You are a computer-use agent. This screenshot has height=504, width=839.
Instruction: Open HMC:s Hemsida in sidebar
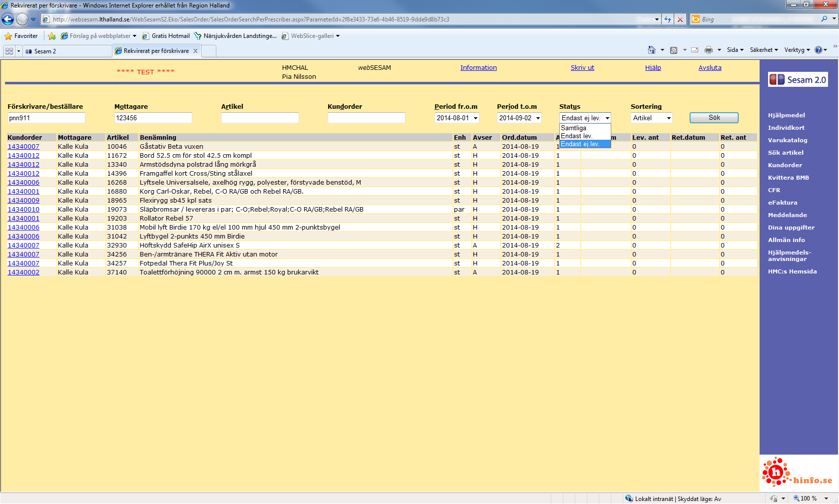(793, 271)
